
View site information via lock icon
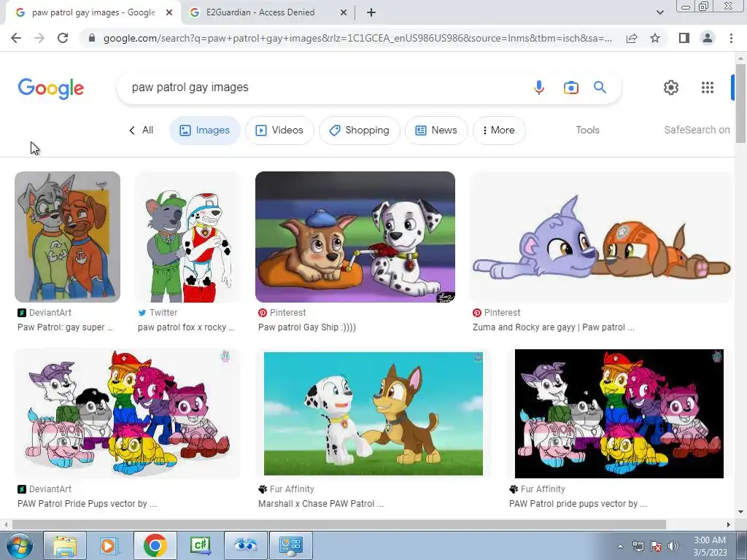tap(93, 38)
